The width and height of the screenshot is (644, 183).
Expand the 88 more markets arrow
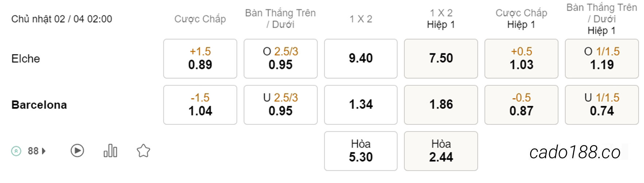44,151
